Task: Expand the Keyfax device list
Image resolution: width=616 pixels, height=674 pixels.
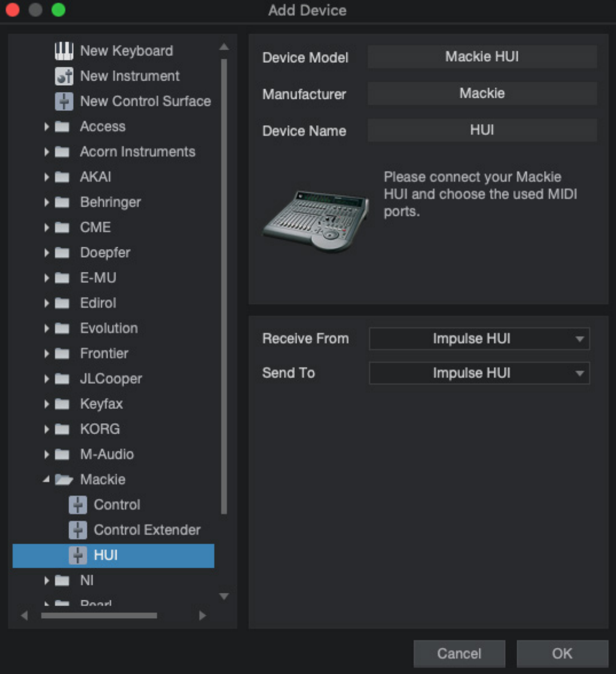Action: coord(46,404)
